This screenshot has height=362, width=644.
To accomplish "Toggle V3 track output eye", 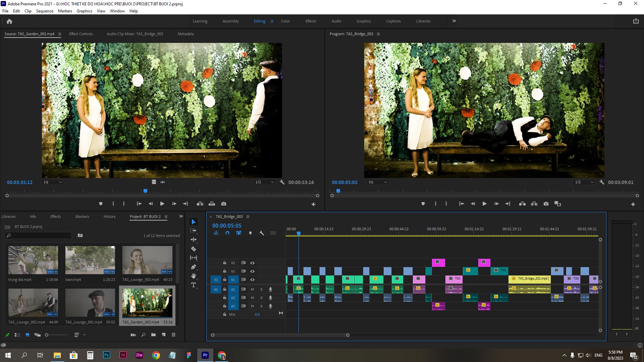I will coord(252,263).
